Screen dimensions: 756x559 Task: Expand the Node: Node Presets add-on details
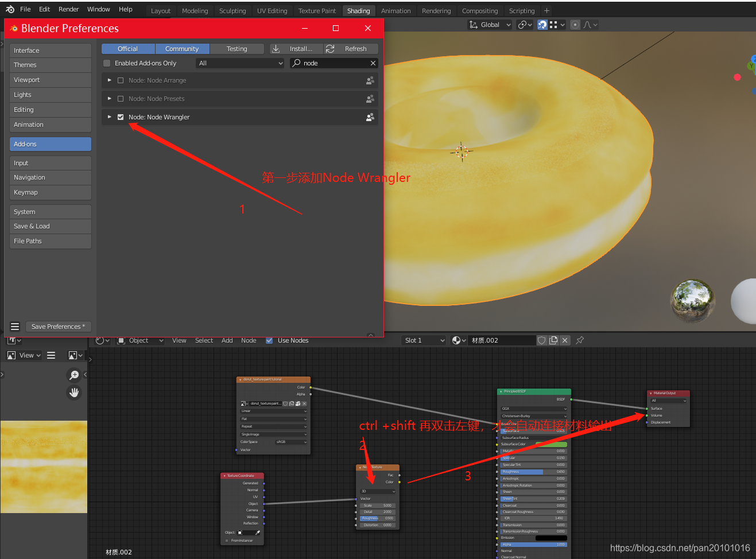coord(109,99)
